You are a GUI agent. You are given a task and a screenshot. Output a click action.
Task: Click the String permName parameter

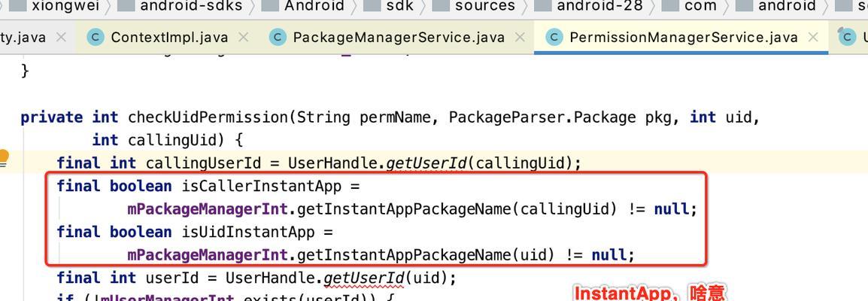364,117
